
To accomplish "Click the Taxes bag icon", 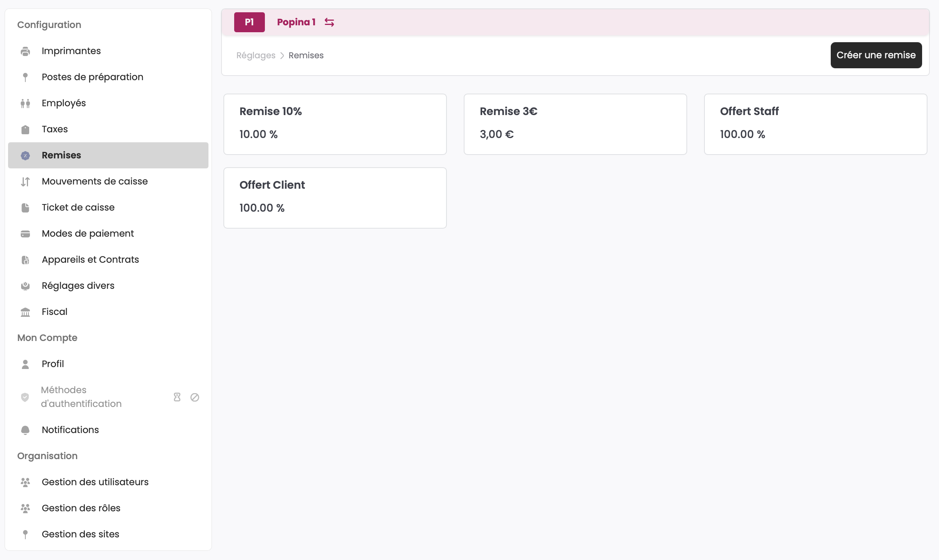I will [25, 129].
